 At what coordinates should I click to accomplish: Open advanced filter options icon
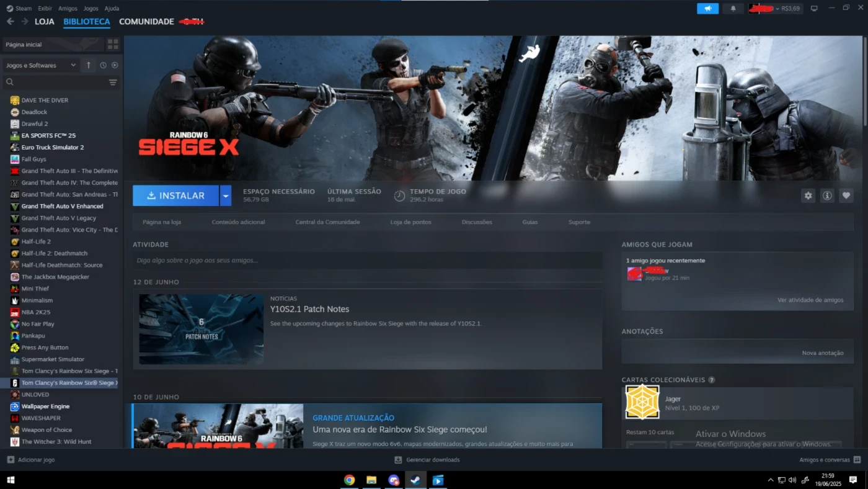[113, 82]
